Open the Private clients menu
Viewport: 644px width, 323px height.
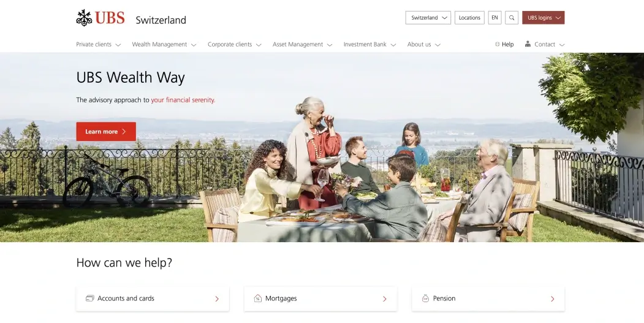[x=99, y=44]
